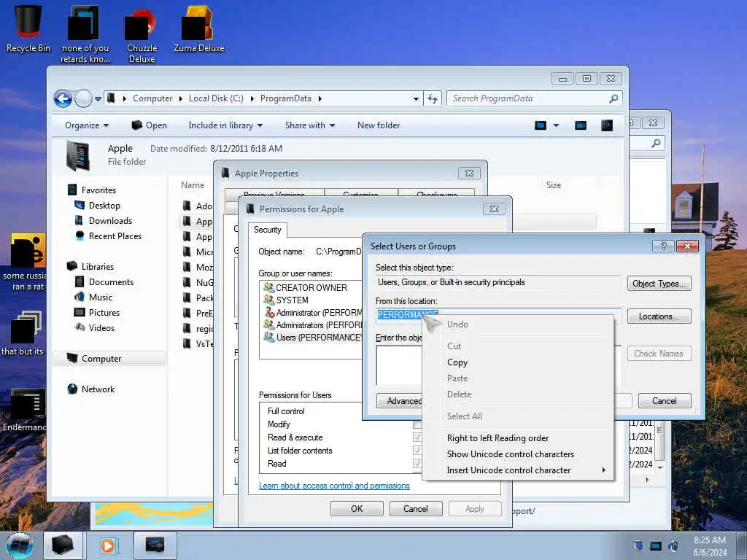
Task: Click OK in Permissions for Apple
Action: [x=357, y=508]
